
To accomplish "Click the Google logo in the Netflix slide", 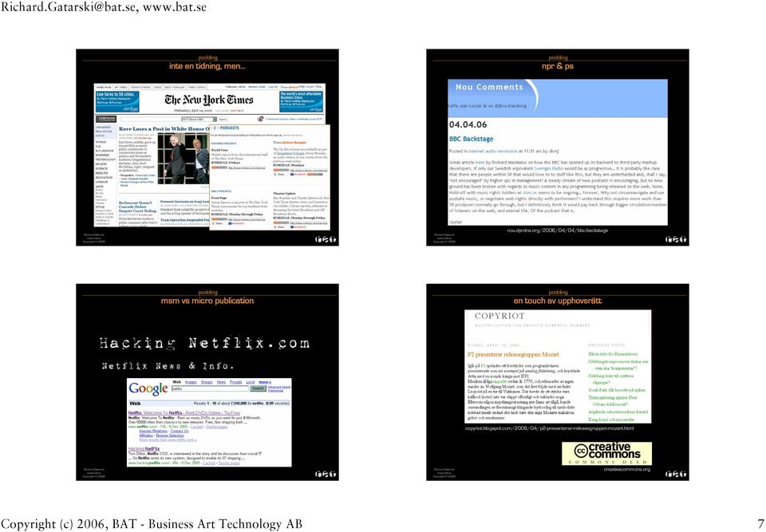I will [x=148, y=389].
